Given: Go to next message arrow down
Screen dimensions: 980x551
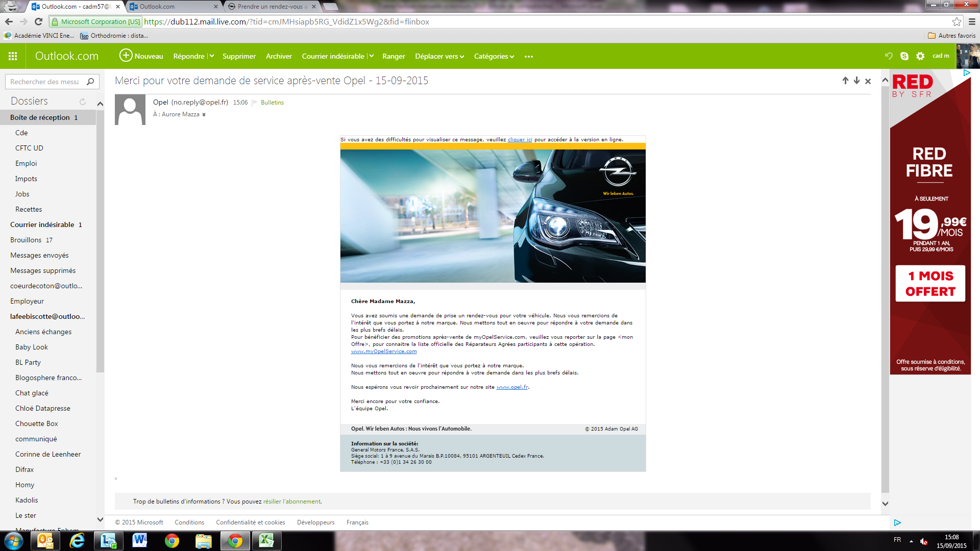Looking at the screenshot, I should (x=856, y=81).
